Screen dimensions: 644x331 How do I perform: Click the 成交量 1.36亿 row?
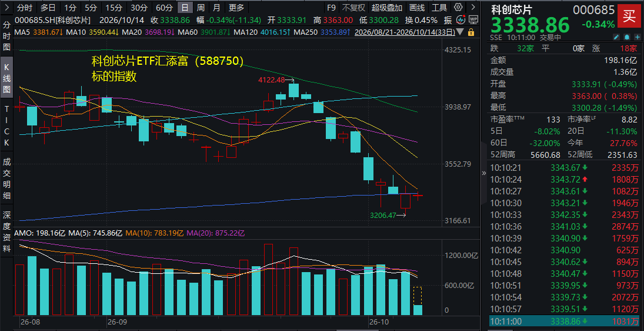click(564, 72)
